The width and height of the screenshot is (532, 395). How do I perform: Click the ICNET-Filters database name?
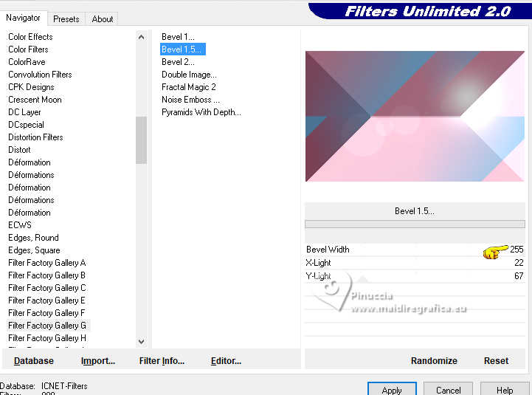(64, 386)
